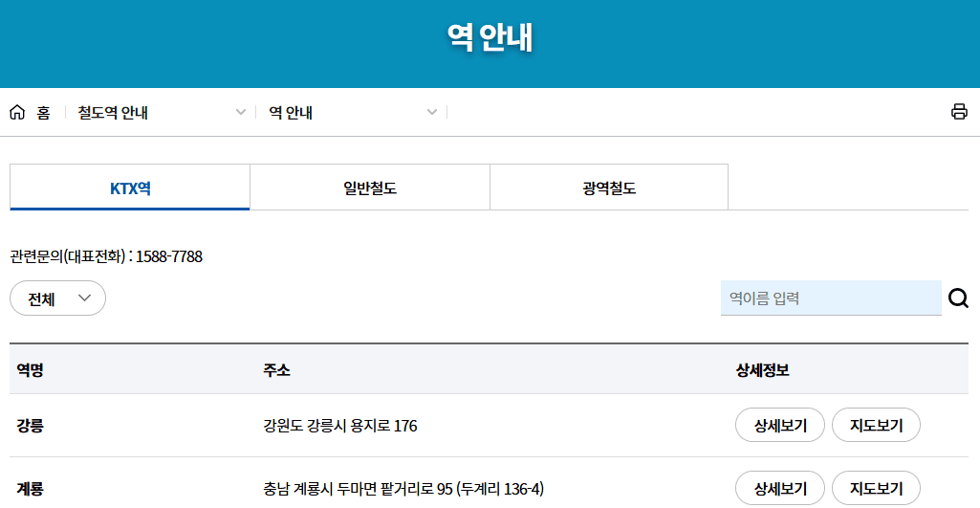Open 상세보기 for 강릉 station

click(780, 426)
